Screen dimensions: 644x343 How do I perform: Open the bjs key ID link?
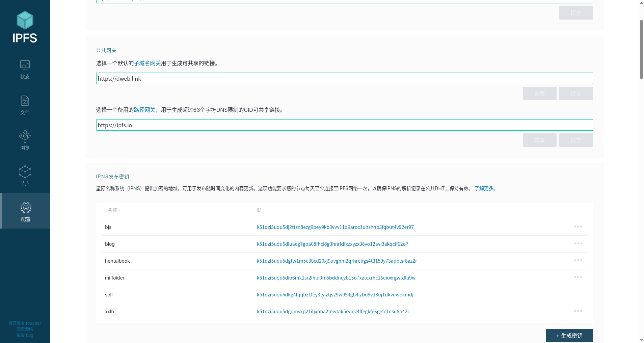tap(335, 227)
